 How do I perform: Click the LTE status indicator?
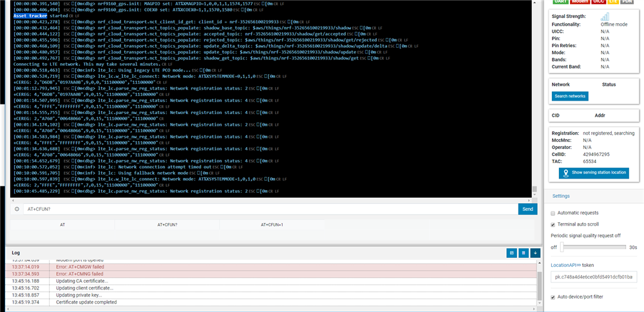pos(613,1)
